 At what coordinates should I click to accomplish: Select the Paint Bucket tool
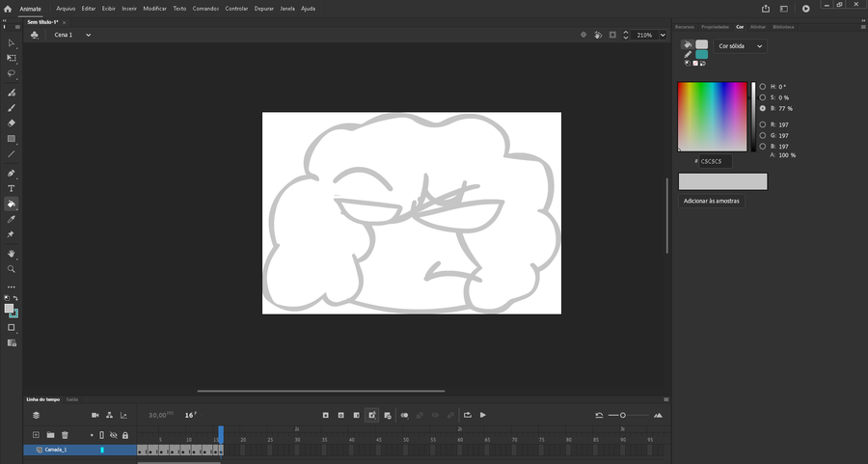[11, 204]
